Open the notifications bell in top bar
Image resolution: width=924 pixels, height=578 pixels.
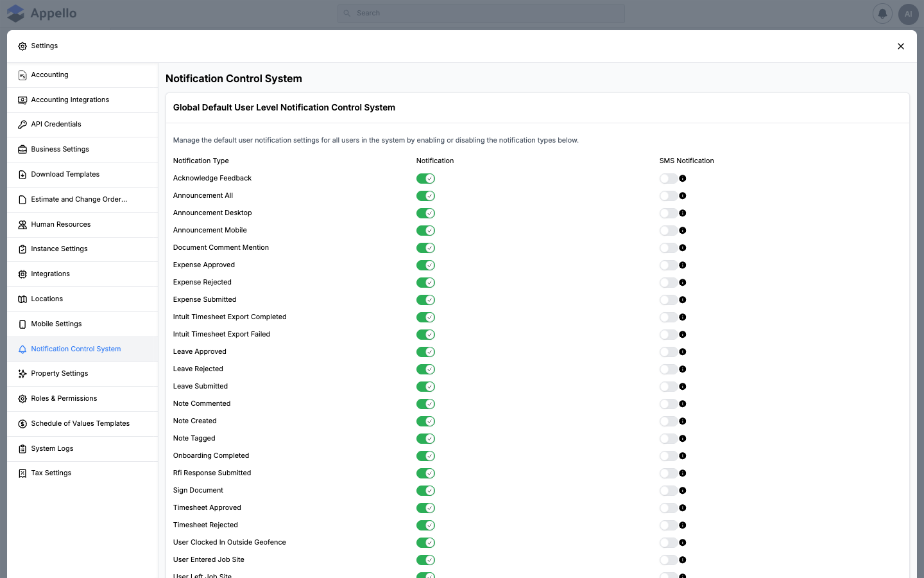point(882,13)
